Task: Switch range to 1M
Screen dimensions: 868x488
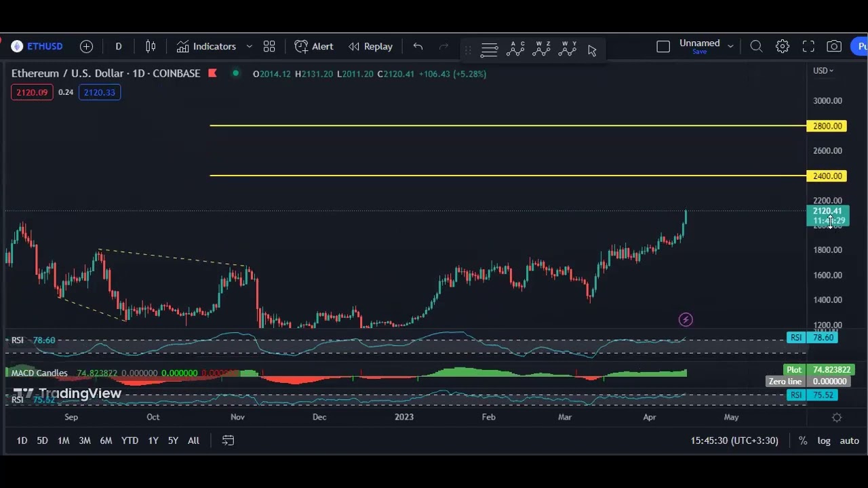Action: click(63, 441)
